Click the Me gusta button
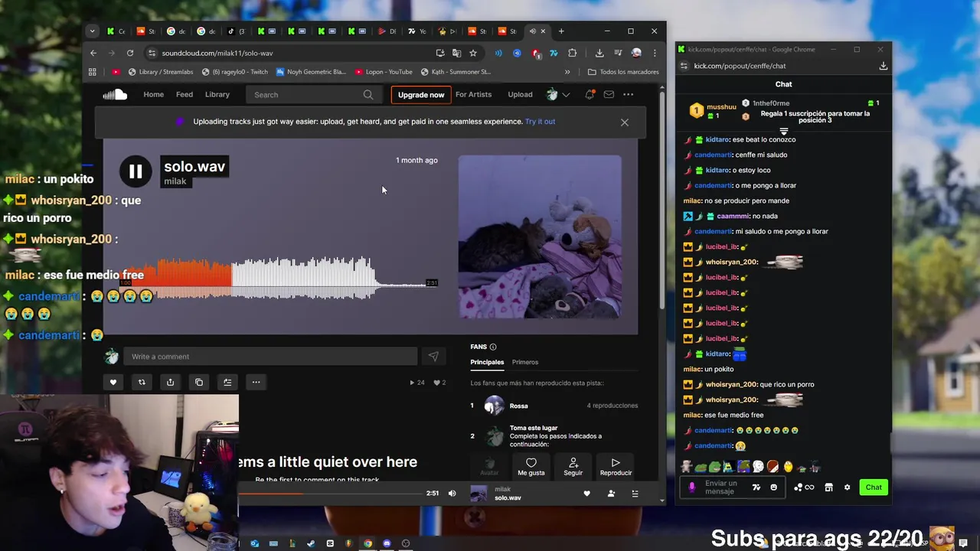The image size is (980, 551). pos(531,467)
